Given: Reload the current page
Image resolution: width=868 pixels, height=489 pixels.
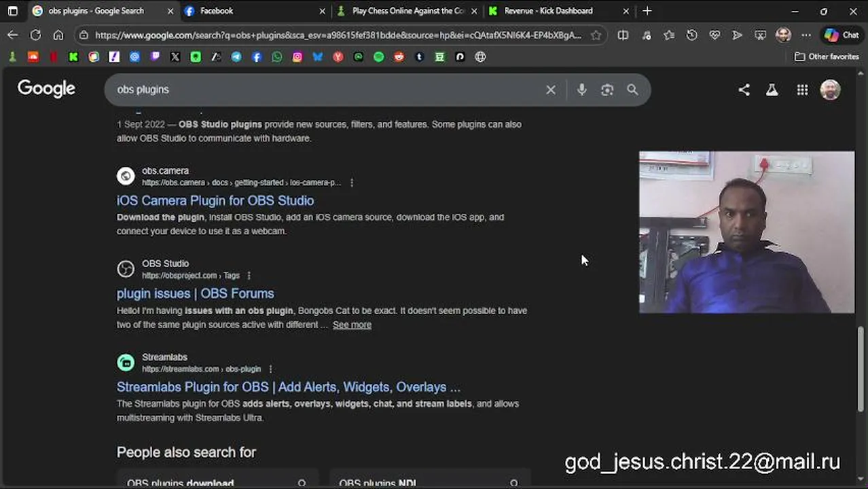Looking at the screenshot, I should (x=35, y=35).
